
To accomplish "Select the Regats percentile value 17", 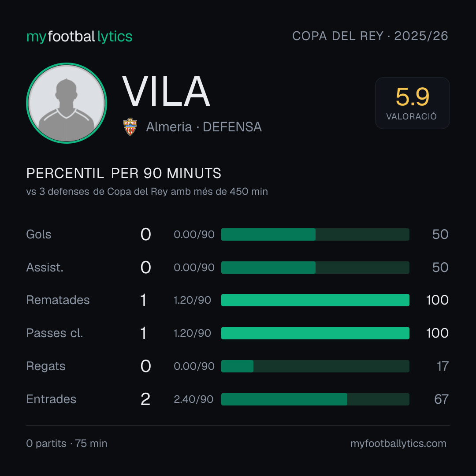I will point(443,366).
